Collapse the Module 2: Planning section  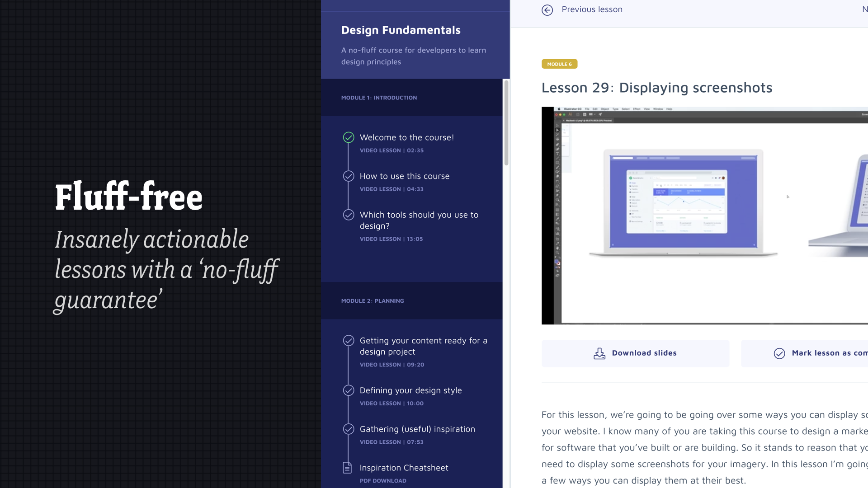[x=373, y=300]
